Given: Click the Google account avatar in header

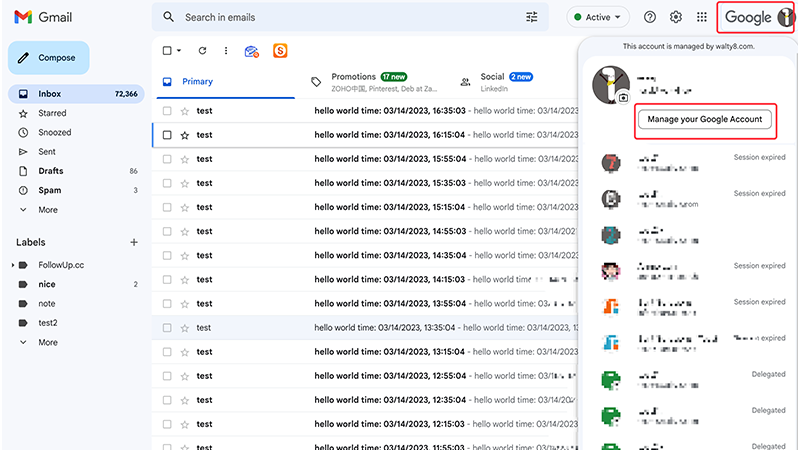Looking at the screenshot, I should [x=786, y=17].
